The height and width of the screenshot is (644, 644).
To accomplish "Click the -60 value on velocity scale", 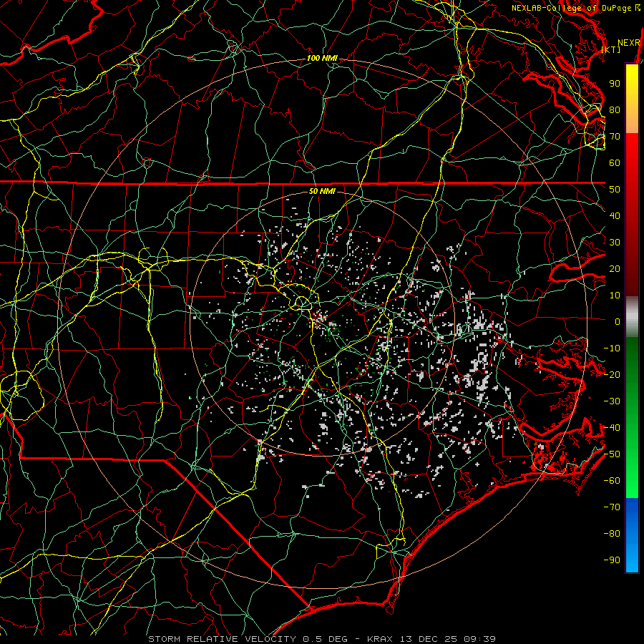I will [x=612, y=481].
